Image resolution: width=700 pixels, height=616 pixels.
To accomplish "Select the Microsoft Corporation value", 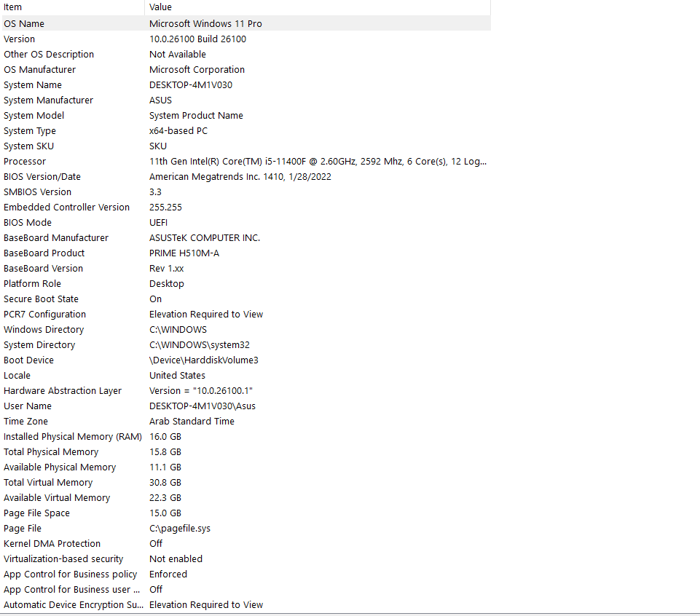I will click(x=197, y=70).
